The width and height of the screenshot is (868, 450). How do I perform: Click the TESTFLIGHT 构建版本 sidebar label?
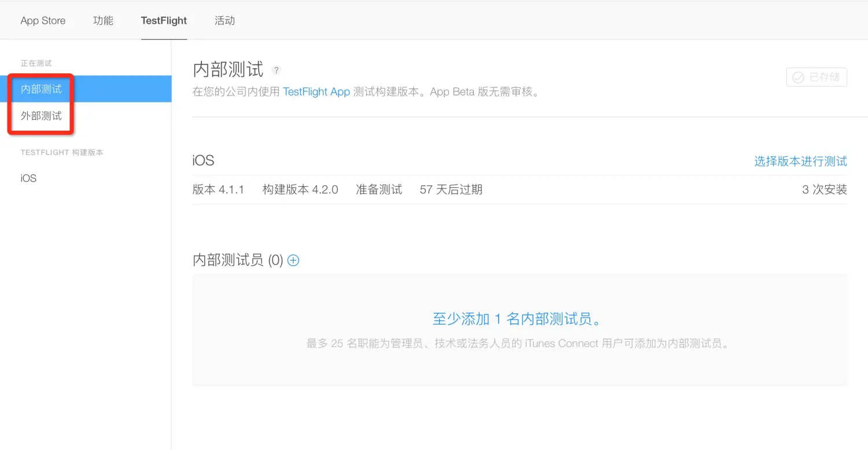pos(62,153)
